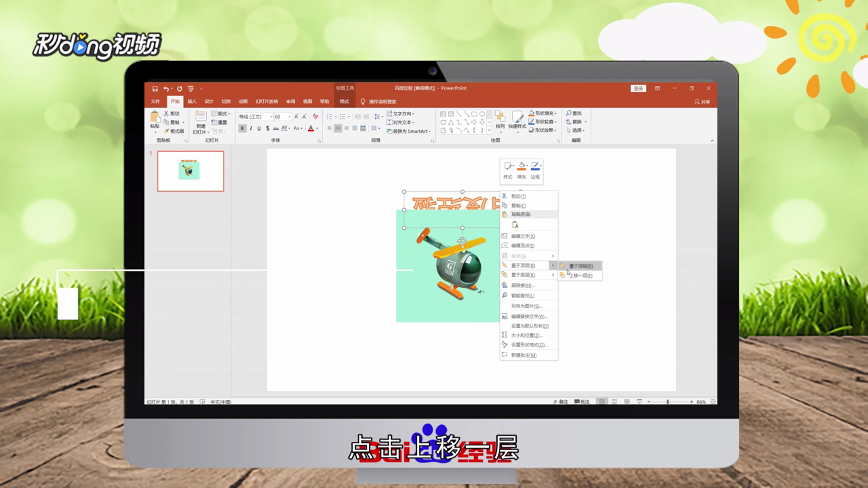
Task: Switch to the 插入 Insert tab
Action: [192, 102]
